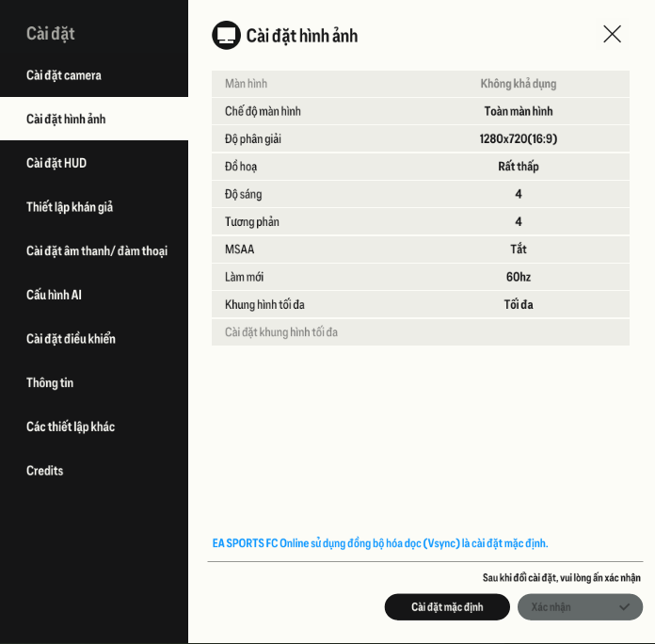Select Cài đặt hình ảnh tab
Viewport: 655px width, 644px height.
(x=66, y=120)
